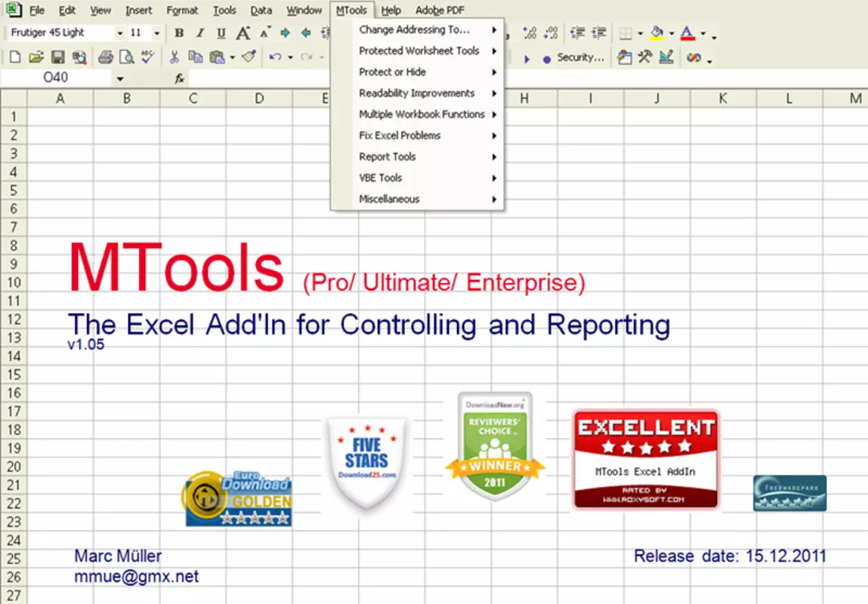
Task: Click the Borders icon
Action: coord(626,34)
